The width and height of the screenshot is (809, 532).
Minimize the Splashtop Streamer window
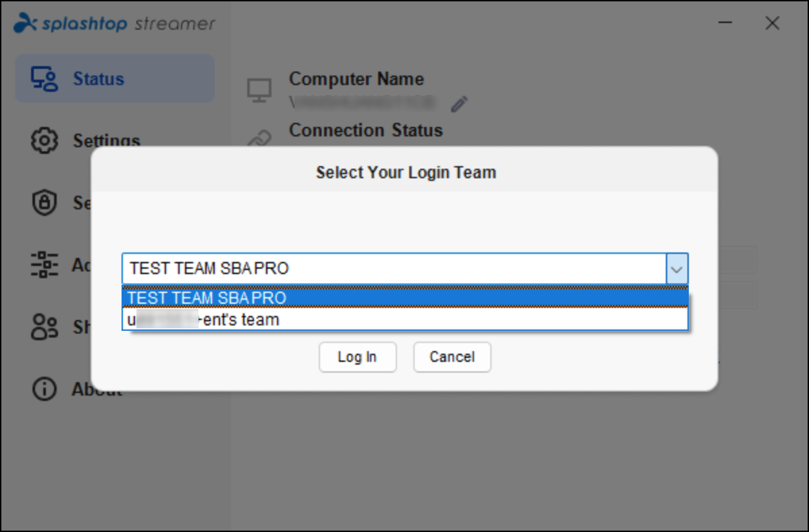(x=725, y=23)
